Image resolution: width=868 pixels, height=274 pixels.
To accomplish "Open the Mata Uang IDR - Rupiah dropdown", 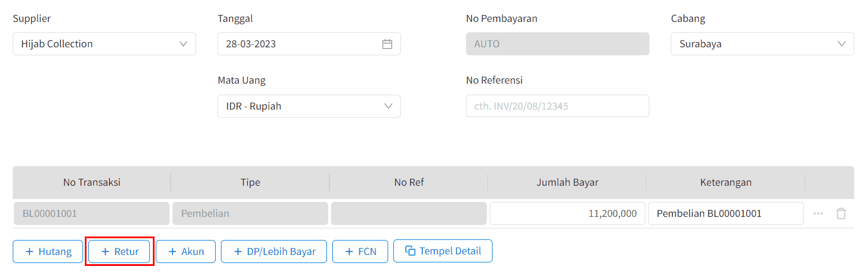I will point(309,106).
